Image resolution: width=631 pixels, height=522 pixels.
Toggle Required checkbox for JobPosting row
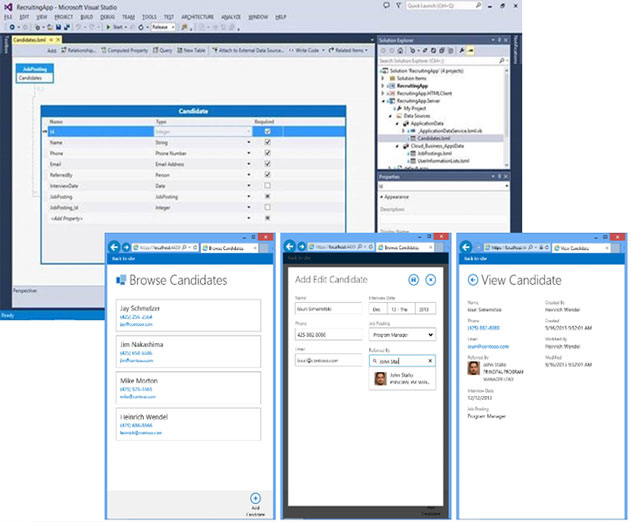[268, 196]
